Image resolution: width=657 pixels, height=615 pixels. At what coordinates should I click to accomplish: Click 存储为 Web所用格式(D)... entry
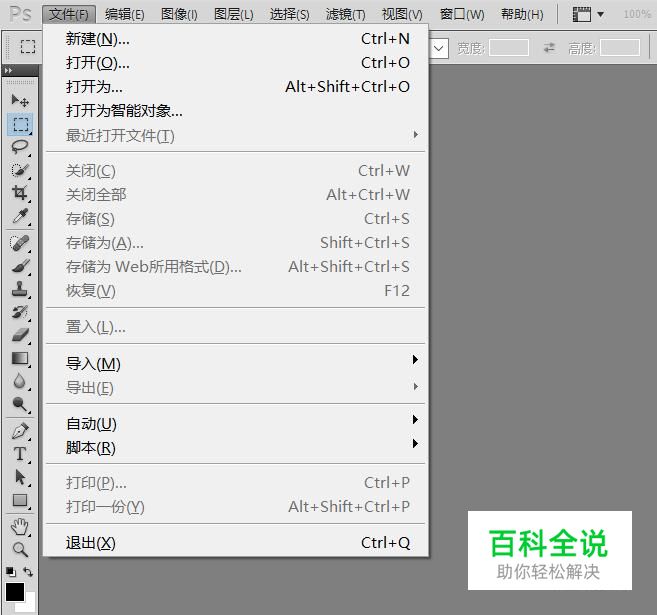[237, 266]
